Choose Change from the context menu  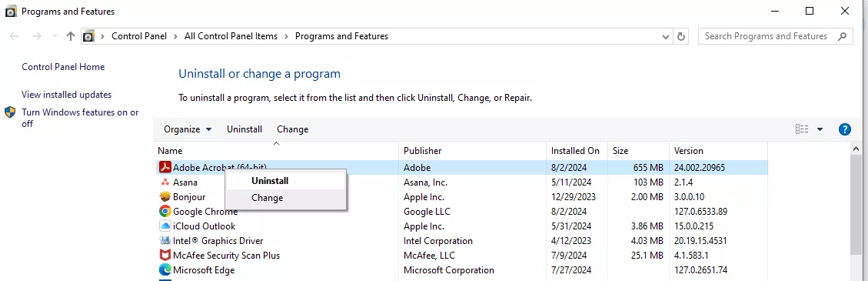pyautogui.click(x=286, y=198)
